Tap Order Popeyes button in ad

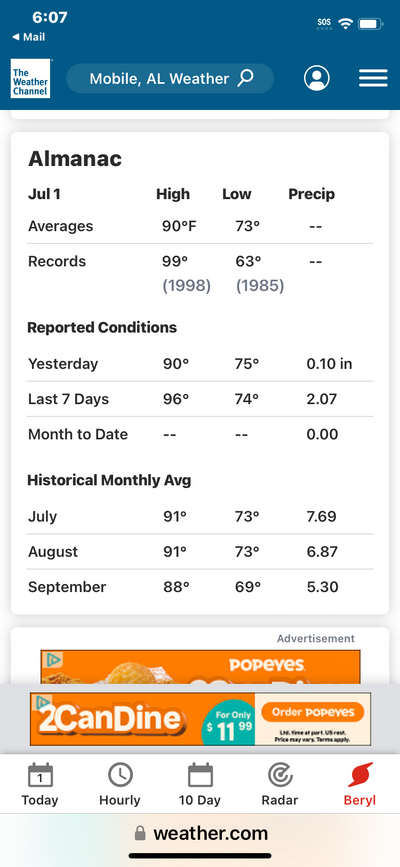(313, 712)
